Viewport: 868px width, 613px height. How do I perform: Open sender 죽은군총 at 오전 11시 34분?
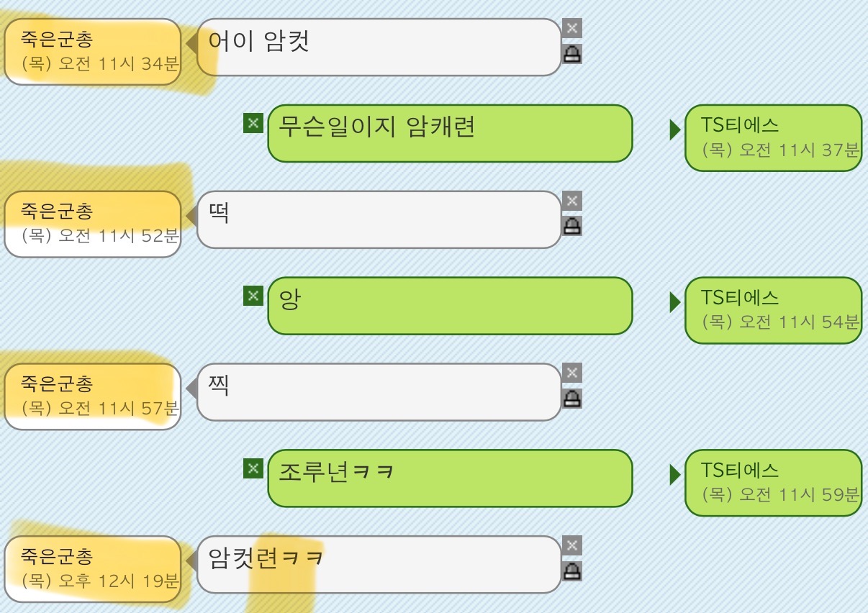click(93, 52)
